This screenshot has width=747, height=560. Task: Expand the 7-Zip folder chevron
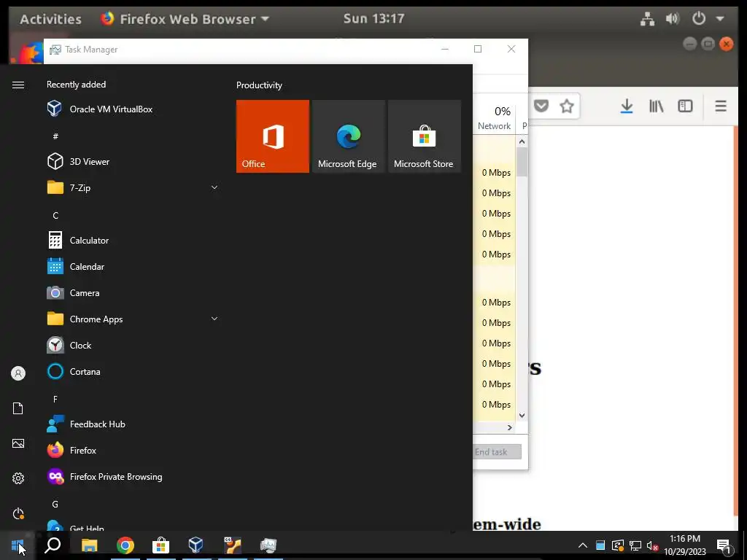click(x=214, y=187)
